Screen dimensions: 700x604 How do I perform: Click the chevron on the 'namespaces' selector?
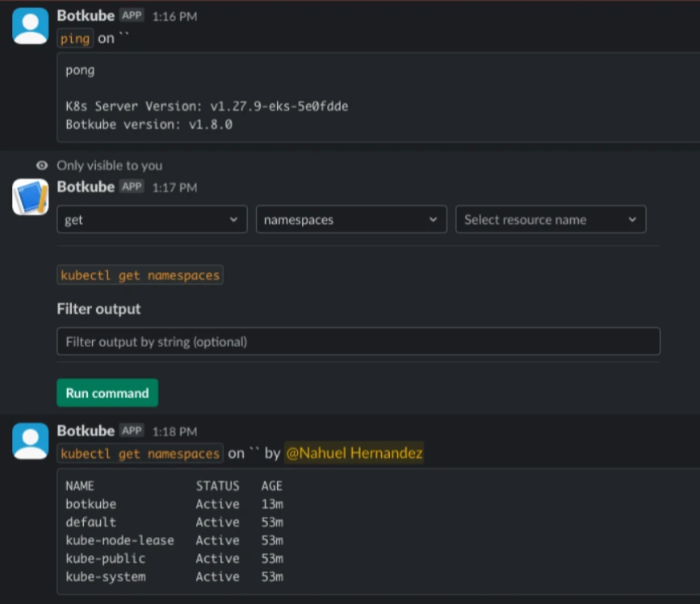pyautogui.click(x=435, y=219)
